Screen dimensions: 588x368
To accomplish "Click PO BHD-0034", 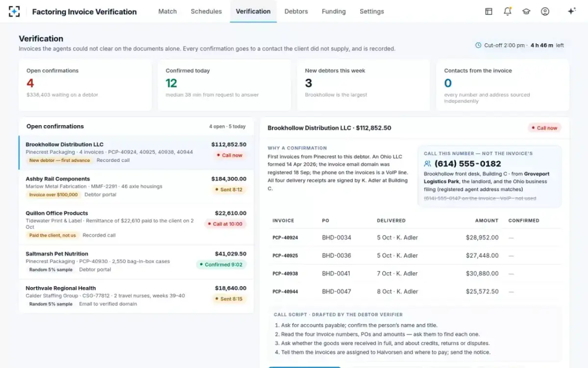I will tap(337, 237).
